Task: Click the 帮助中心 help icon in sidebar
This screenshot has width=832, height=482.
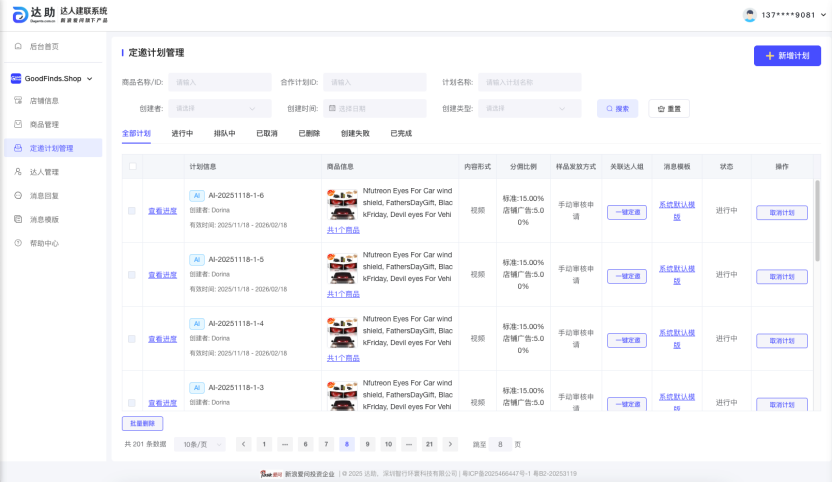Action: [x=18, y=243]
